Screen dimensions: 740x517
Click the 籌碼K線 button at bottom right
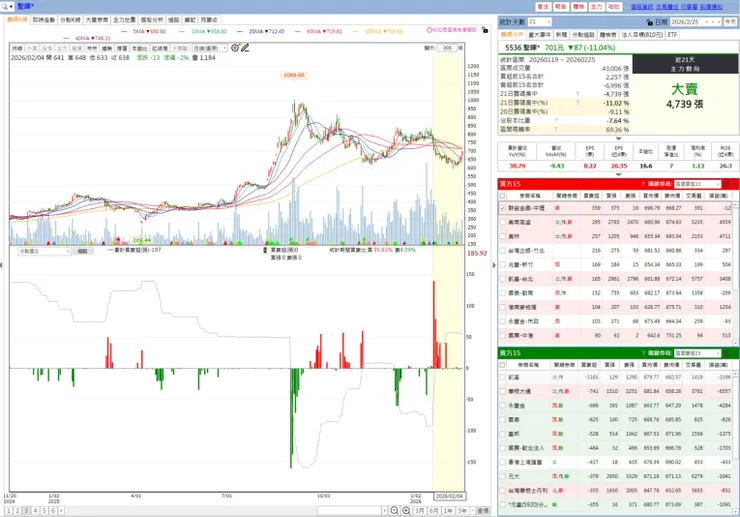pyautogui.click(x=482, y=511)
